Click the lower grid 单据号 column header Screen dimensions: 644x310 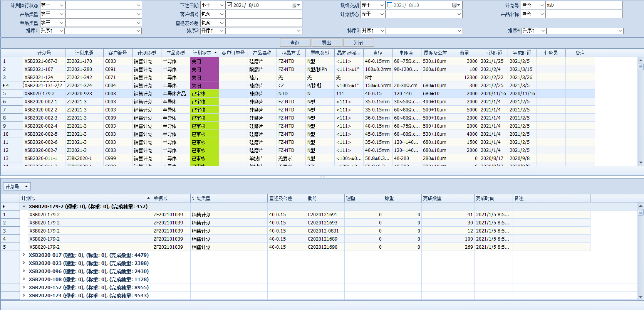(171, 198)
